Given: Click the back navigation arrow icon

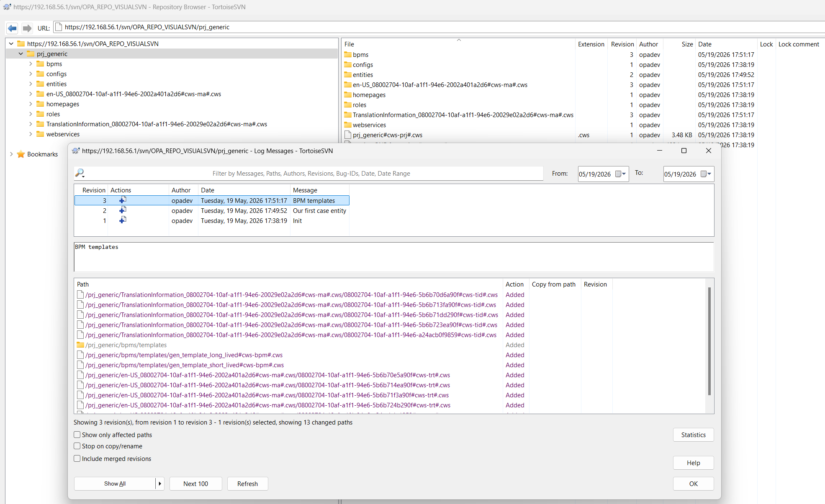Looking at the screenshot, I should click(x=13, y=28).
